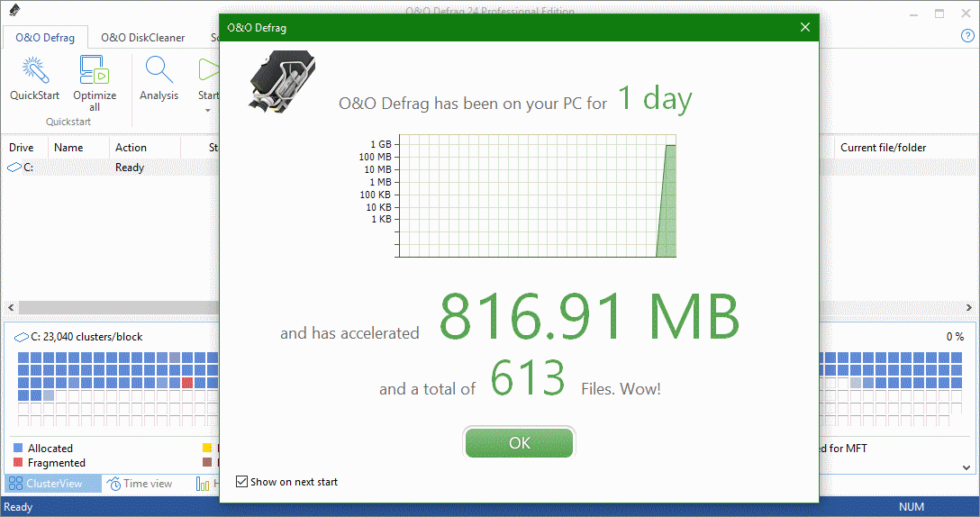Uncheck Show on next start checkbox
Viewport: 980px width, 517px height.
[x=242, y=481]
